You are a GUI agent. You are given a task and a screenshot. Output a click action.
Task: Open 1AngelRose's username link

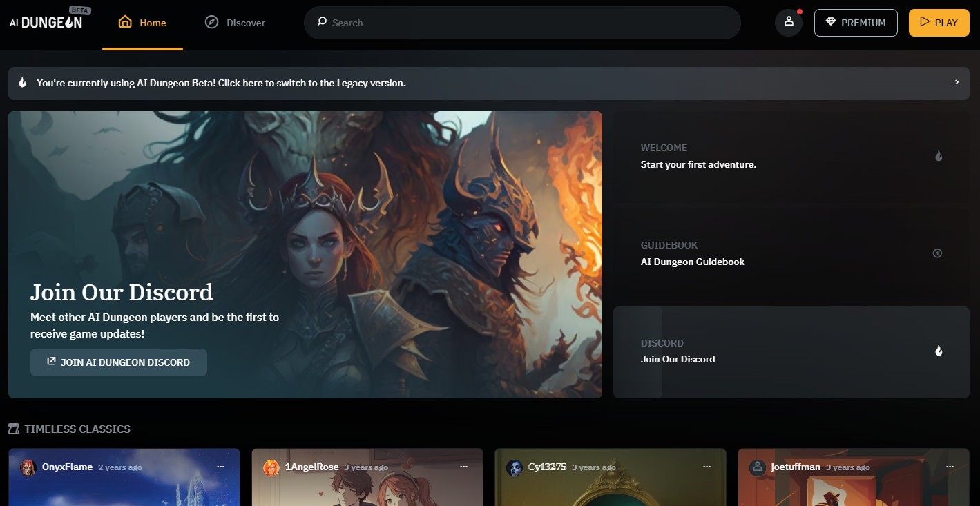(x=311, y=467)
